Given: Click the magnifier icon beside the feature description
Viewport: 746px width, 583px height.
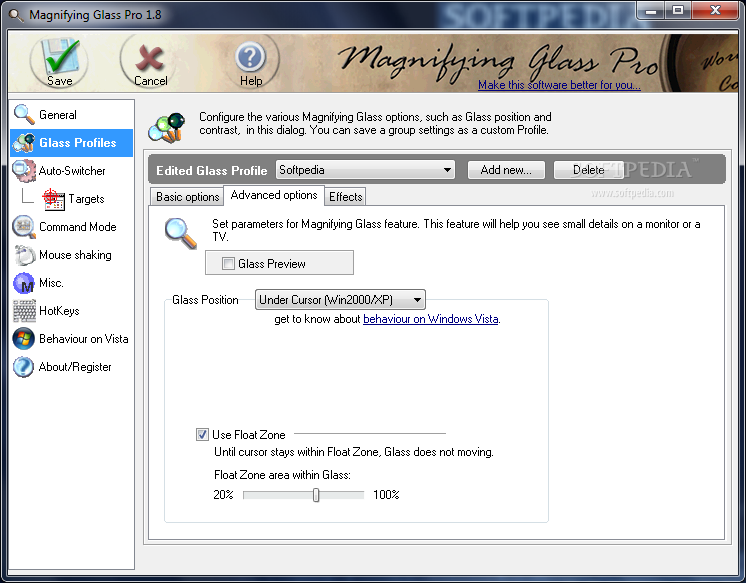Looking at the screenshot, I should (x=181, y=233).
